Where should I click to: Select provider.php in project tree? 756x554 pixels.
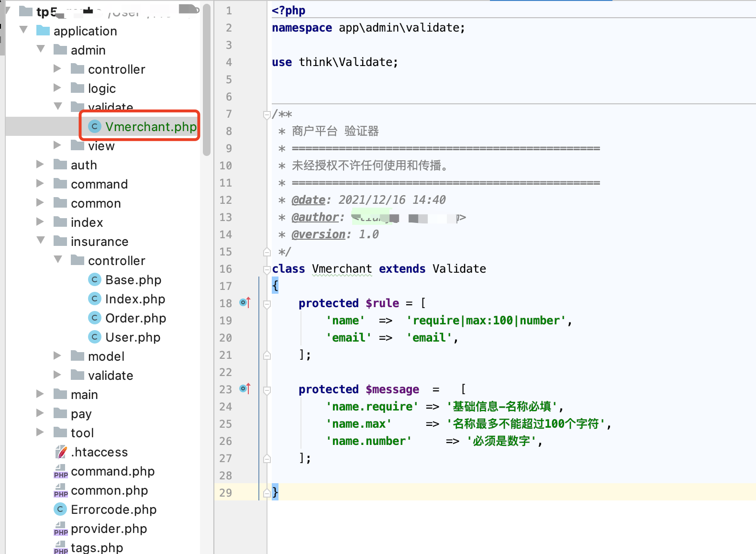click(109, 529)
